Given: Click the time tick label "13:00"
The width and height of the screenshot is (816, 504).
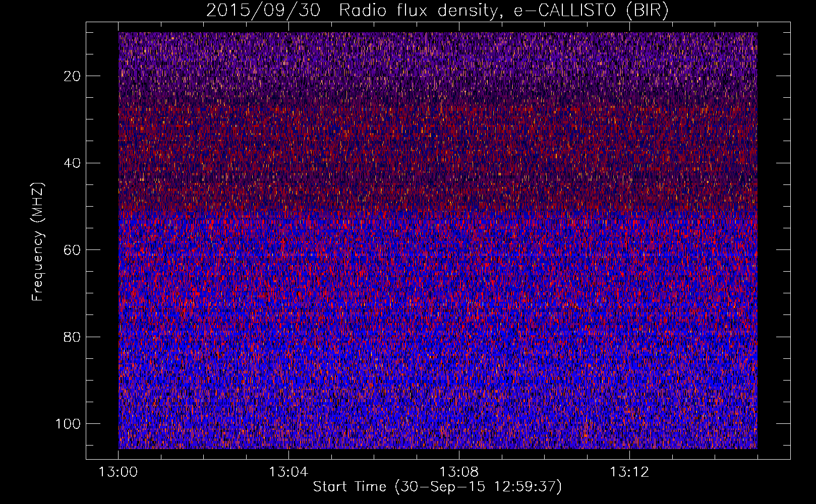Looking at the screenshot, I should [118, 472].
